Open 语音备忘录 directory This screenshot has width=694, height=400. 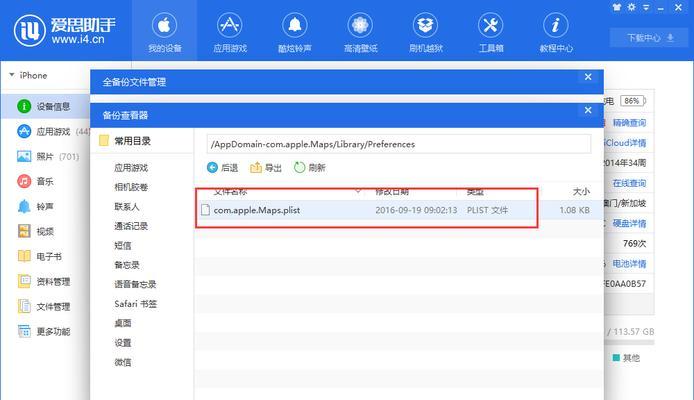135,285
